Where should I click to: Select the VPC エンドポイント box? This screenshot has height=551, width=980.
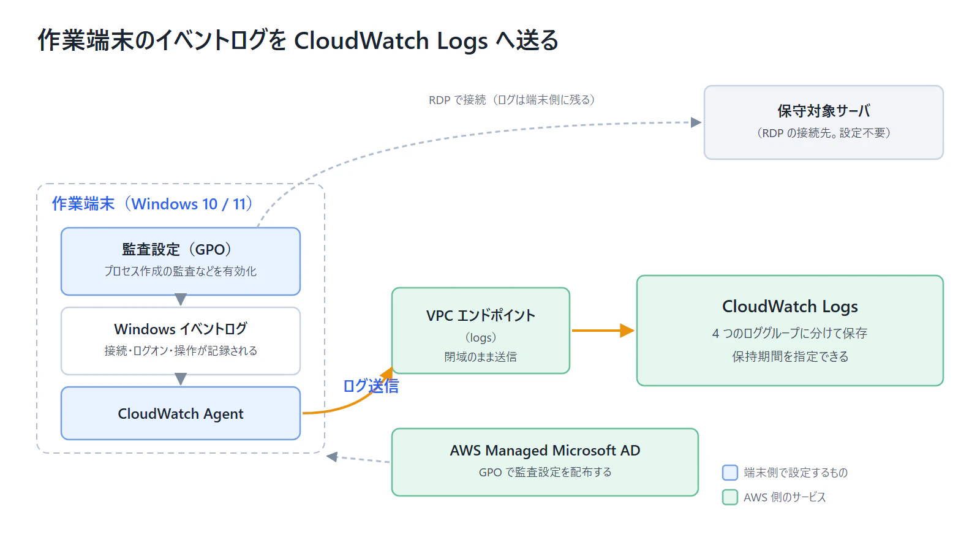coord(481,331)
